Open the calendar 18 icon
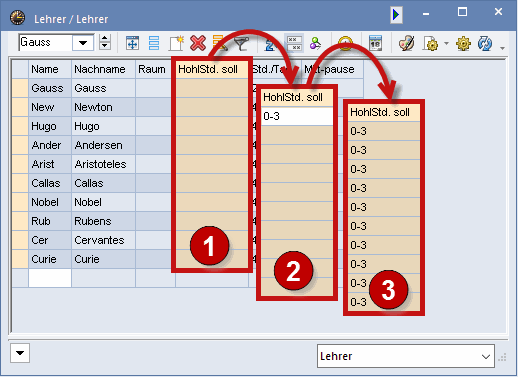518x377 pixels. pyautogui.click(x=375, y=43)
